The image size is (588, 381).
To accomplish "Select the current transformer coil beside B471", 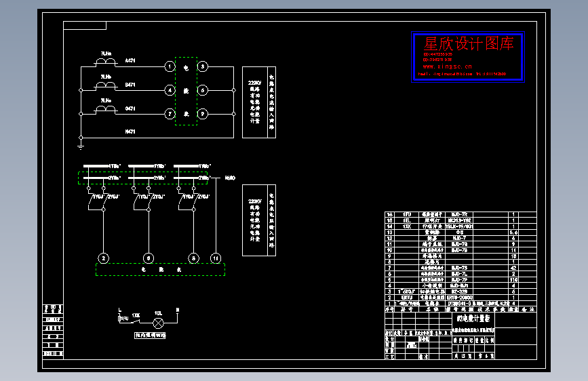I will [106, 86].
